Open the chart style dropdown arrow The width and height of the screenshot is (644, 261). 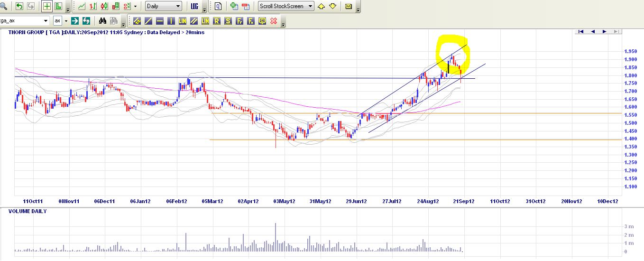coord(135,6)
